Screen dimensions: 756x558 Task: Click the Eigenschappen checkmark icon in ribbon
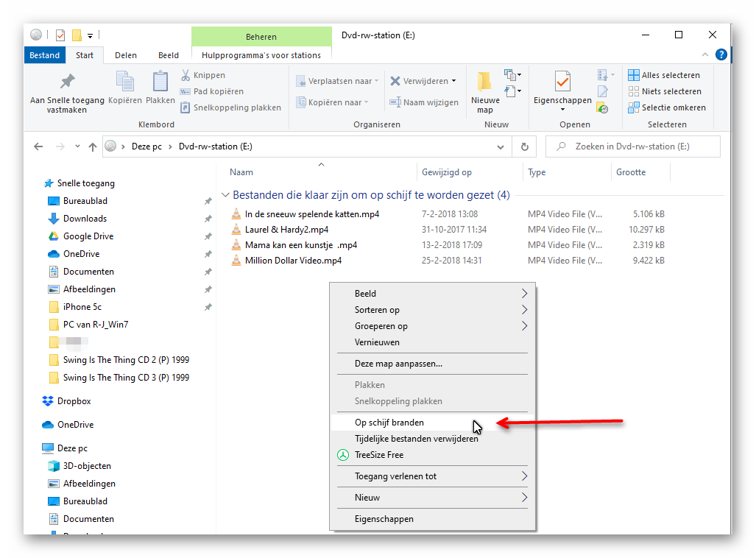click(x=562, y=81)
